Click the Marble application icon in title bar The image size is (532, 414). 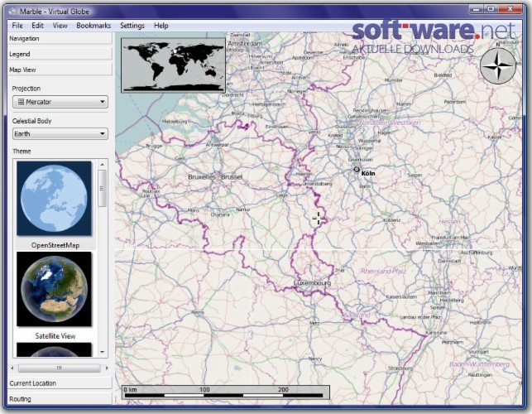coord(12,12)
